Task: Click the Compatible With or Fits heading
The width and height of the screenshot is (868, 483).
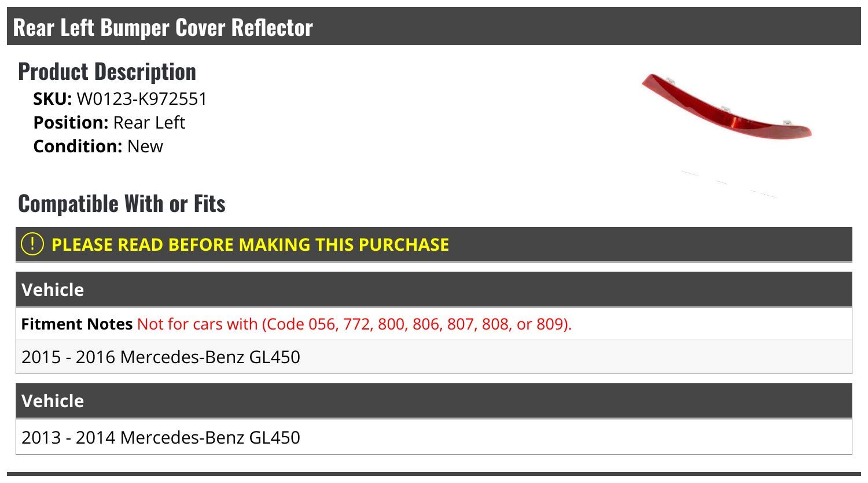Action: [x=122, y=204]
